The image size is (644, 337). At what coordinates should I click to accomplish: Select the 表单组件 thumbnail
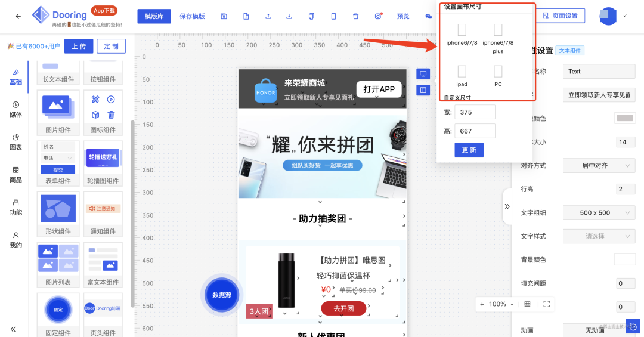(58, 163)
